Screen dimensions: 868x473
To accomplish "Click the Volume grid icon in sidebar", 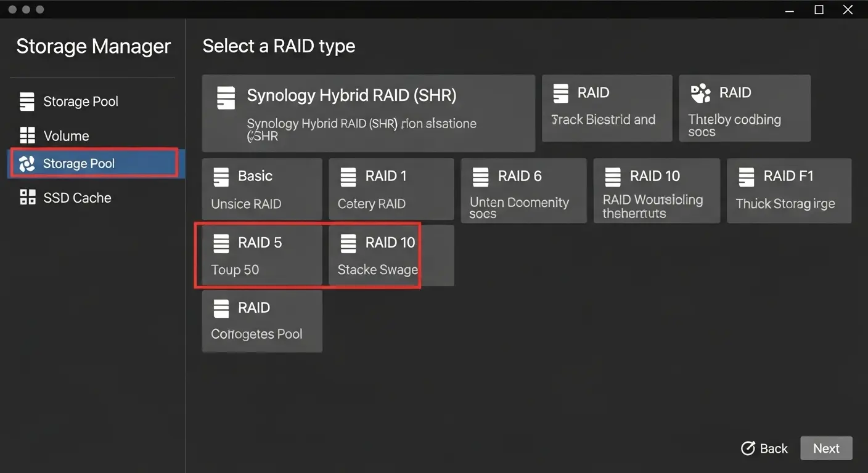I will (x=27, y=135).
